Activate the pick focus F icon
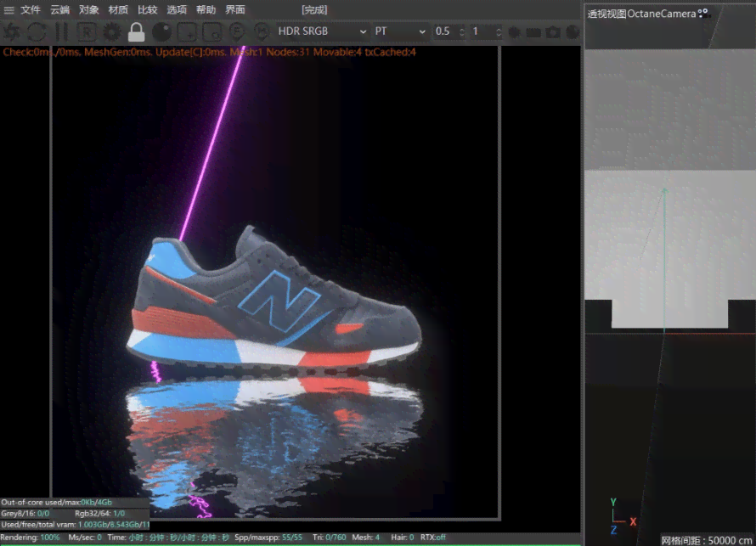The height and width of the screenshot is (546, 756). point(237,31)
